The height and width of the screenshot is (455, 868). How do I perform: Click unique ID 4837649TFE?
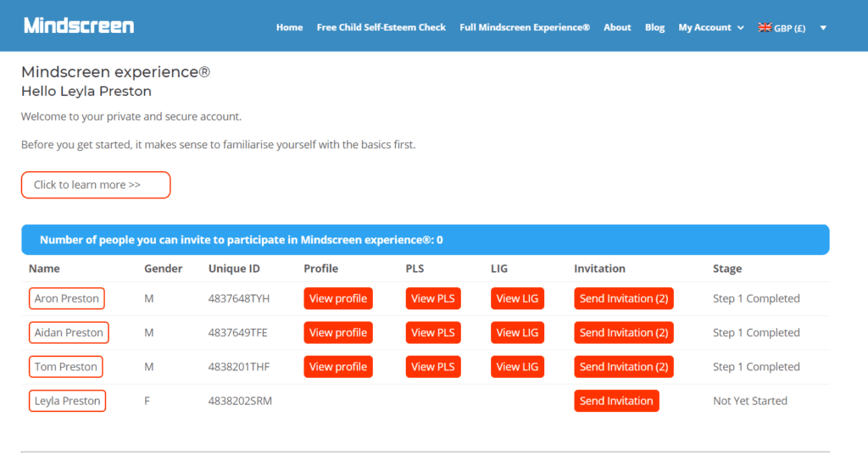[237, 333]
